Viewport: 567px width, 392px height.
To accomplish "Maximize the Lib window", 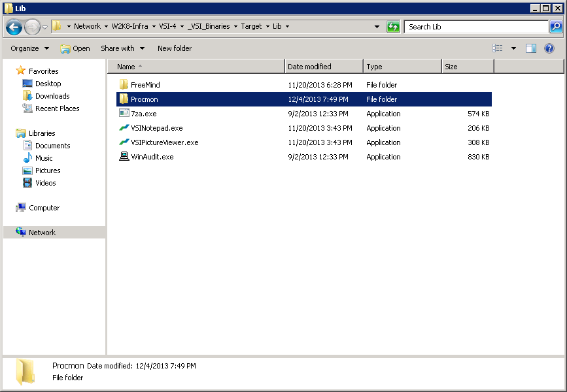I will tap(546, 8).
